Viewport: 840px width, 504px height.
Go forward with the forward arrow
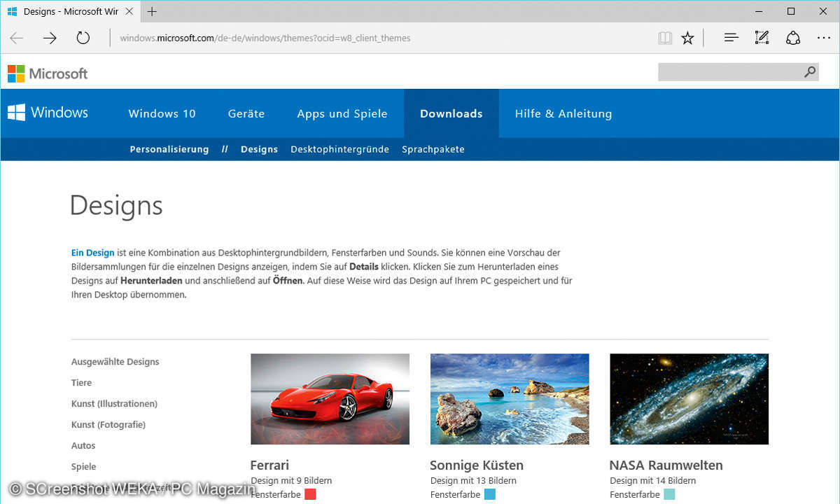pyautogui.click(x=50, y=38)
